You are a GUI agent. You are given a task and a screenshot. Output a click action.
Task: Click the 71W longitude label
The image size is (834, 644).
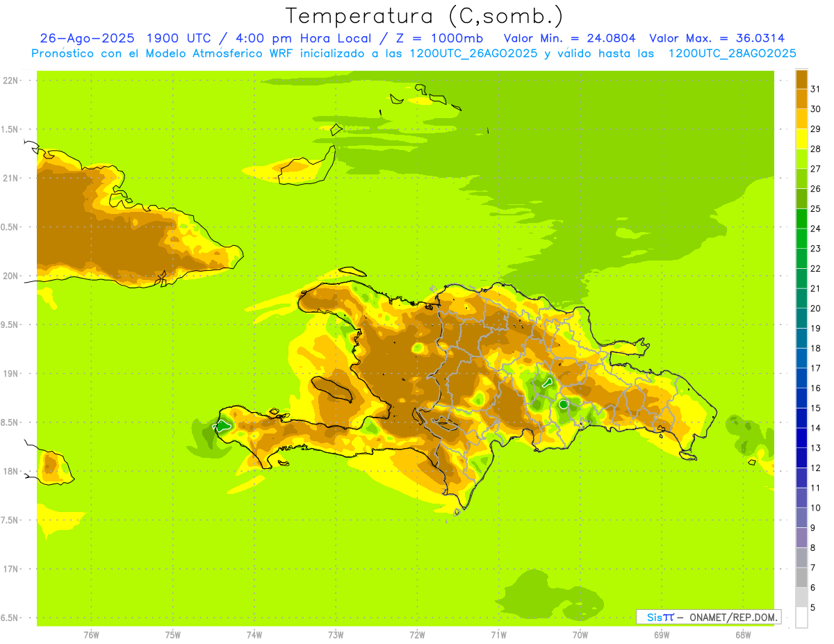[x=498, y=634]
